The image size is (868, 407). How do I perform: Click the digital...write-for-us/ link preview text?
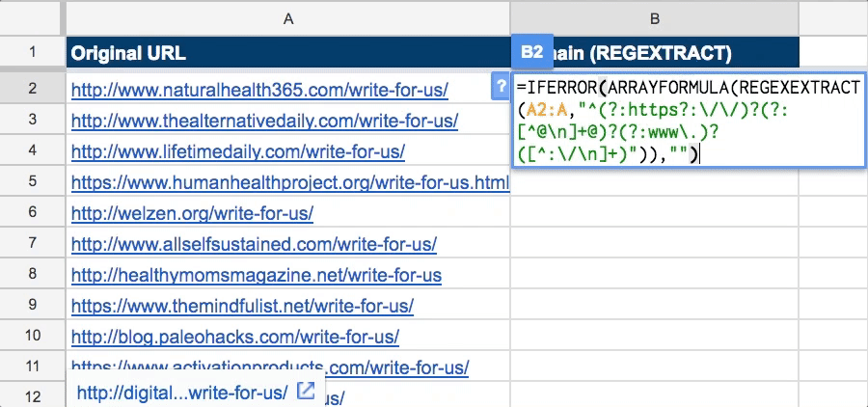point(182,393)
